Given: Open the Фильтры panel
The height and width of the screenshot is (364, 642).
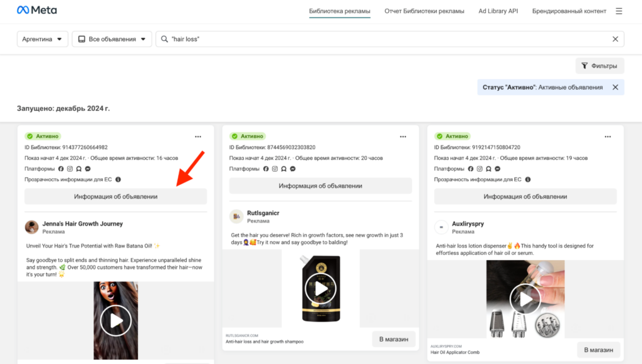Looking at the screenshot, I should point(599,66).
